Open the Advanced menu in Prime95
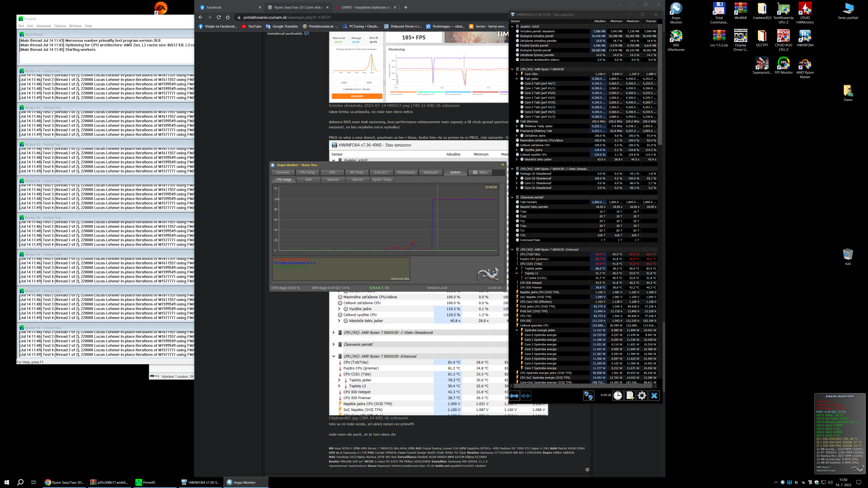 tap(43, 26)
